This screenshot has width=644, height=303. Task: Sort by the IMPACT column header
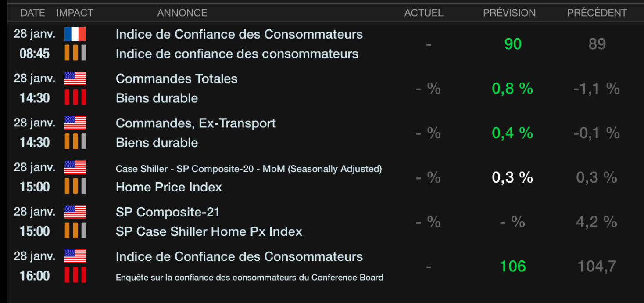point(75,13)
